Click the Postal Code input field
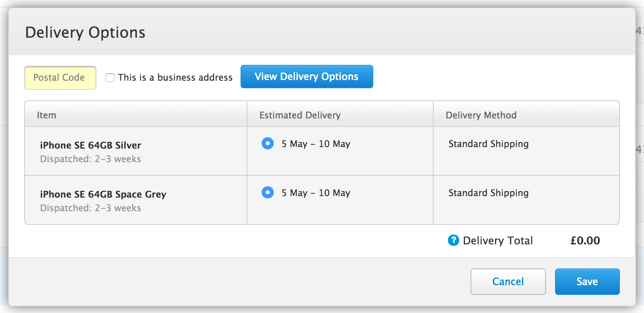 pyautogui.click(x=60, y=78)
